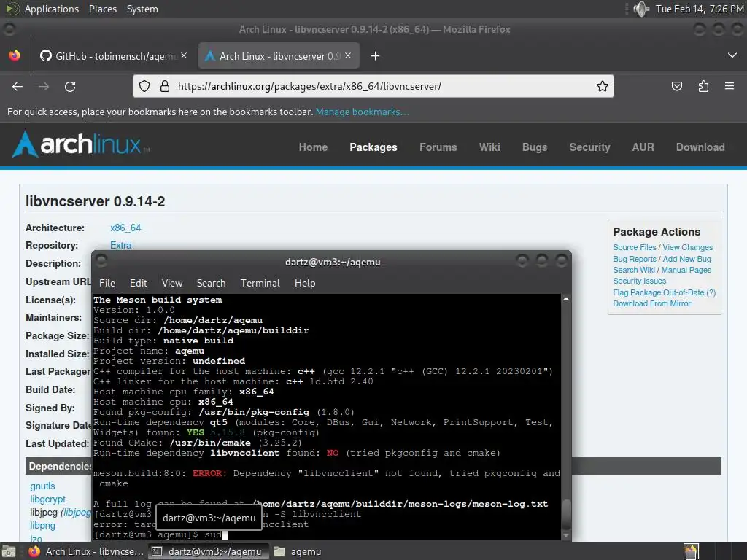
Task: Open Firefox View icon beside the tabs
Action: coord(15,55)
